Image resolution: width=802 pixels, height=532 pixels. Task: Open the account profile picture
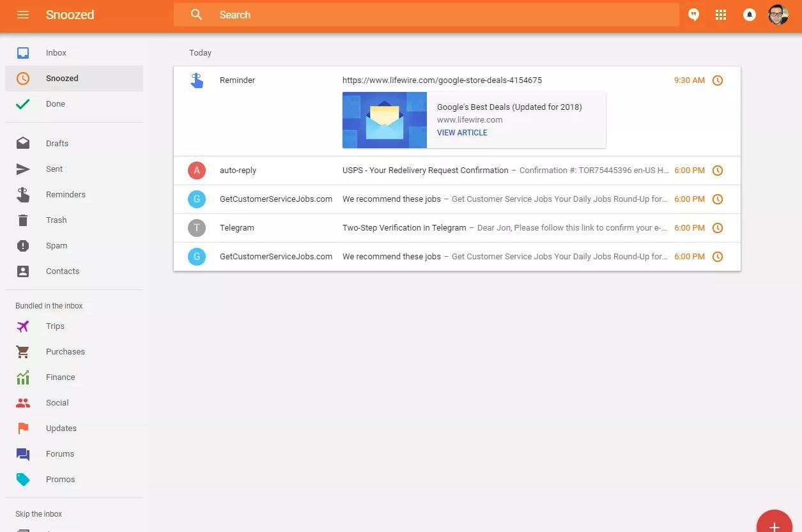(x=778, y=15)
